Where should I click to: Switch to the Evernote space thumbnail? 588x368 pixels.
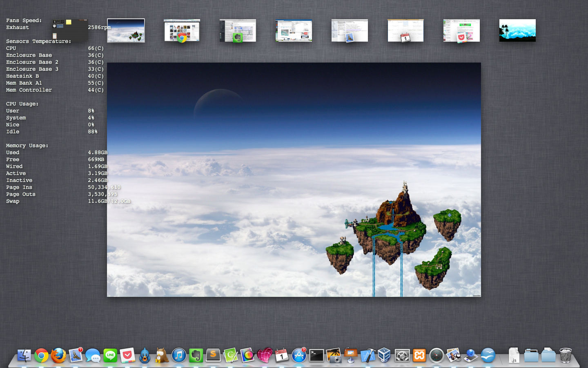click(238, 30)
